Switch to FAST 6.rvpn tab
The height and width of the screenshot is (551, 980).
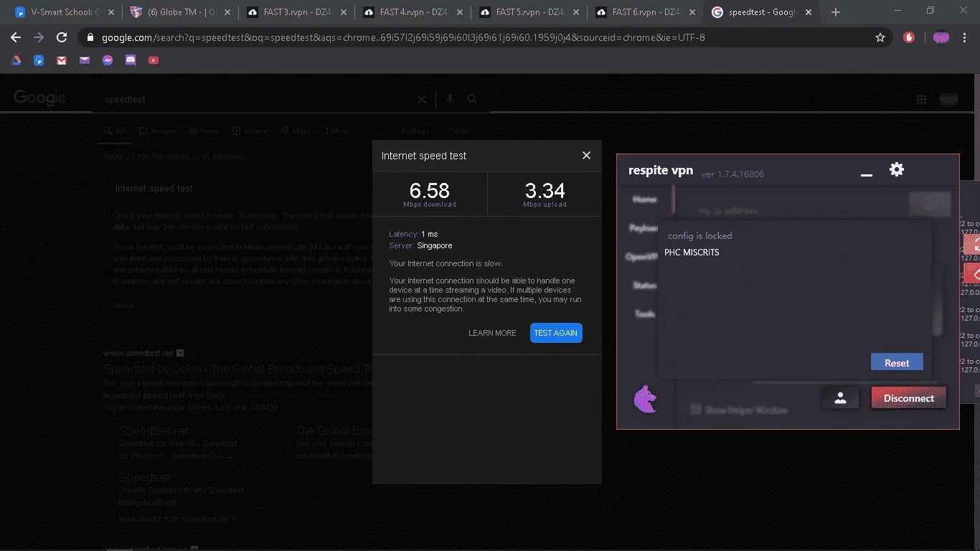coord(645,12)
